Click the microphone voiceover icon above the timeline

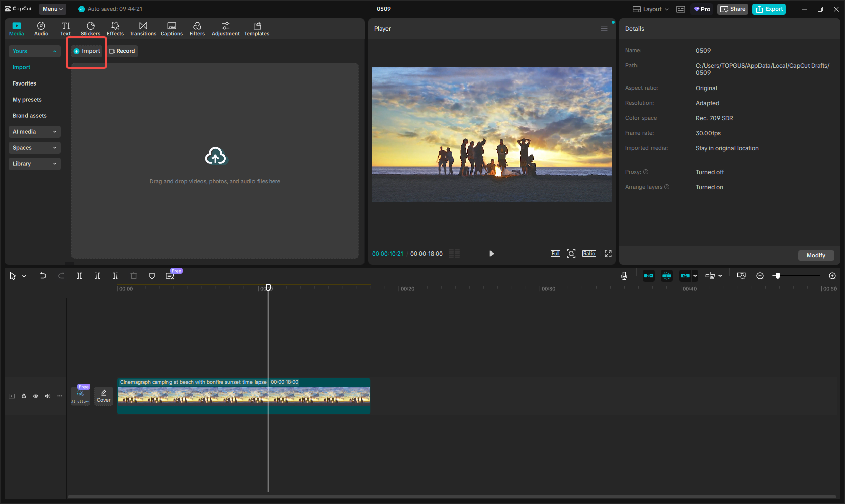click(624, 276)
